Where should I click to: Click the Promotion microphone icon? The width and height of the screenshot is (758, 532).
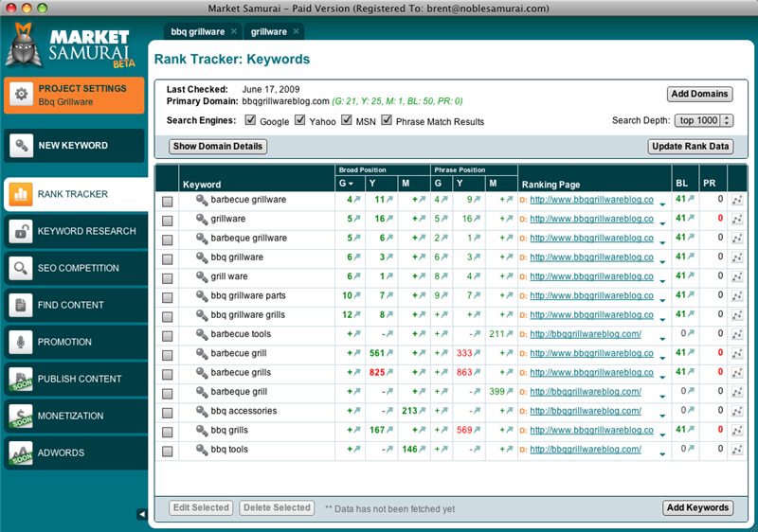(x=21, y=342)
